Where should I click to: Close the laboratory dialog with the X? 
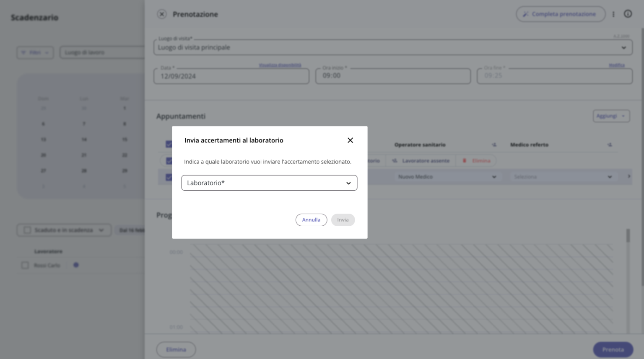pos(350,140)
